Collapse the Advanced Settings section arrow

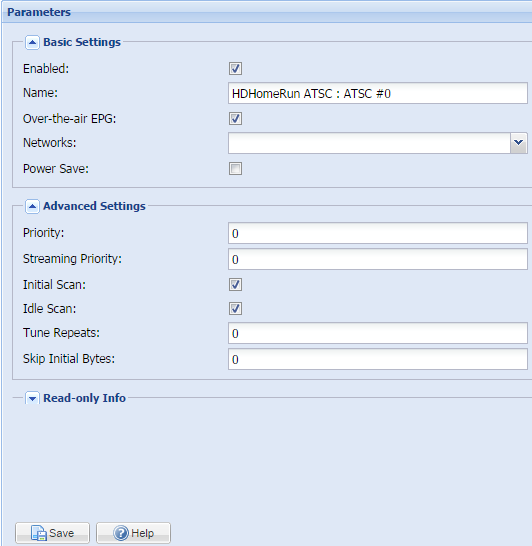(x=32, y=206)
